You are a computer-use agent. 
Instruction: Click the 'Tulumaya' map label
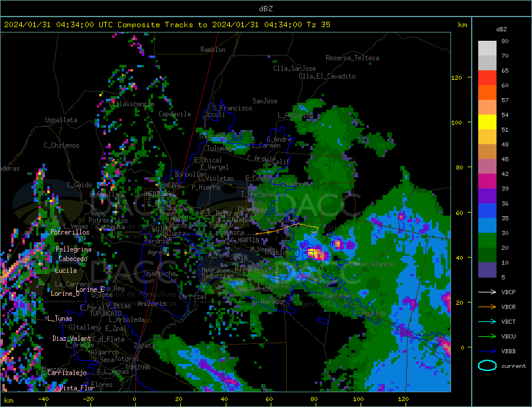(x=221, y=148)
